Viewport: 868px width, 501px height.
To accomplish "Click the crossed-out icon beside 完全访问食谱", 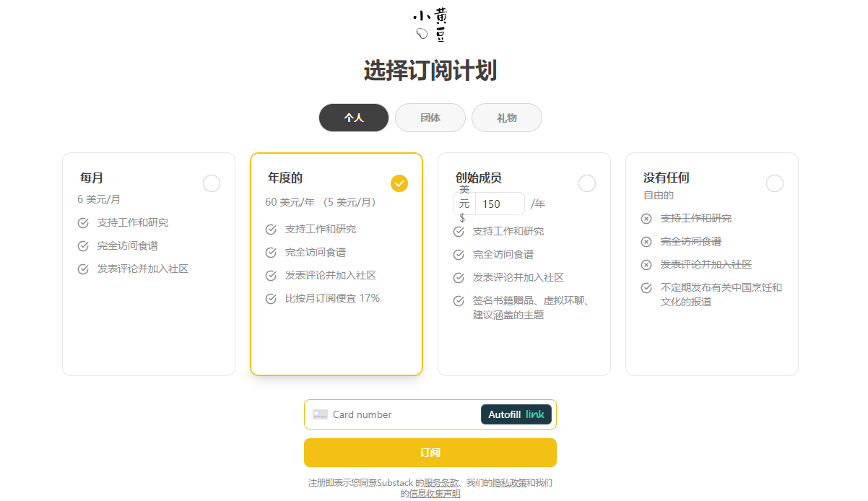I will coord(646,241).
